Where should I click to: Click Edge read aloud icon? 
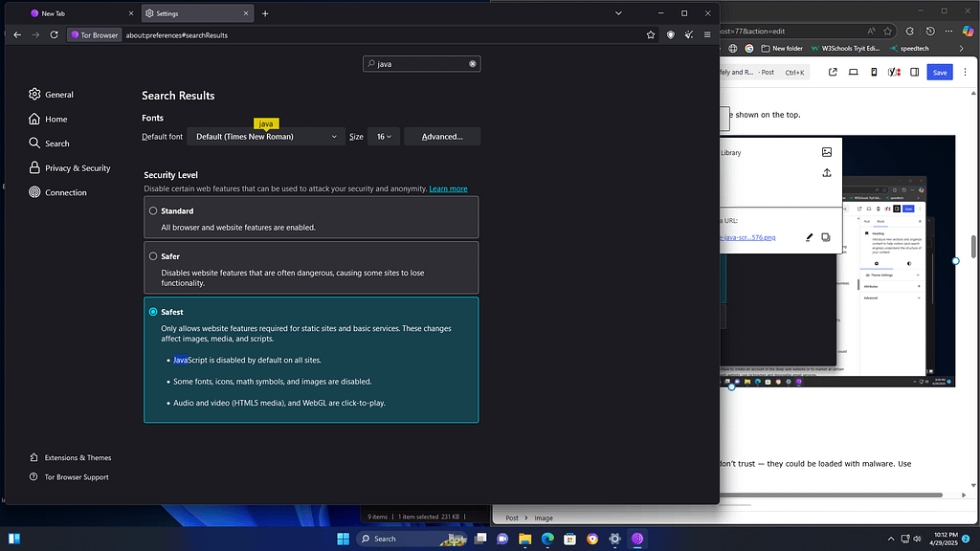[871, 31]
